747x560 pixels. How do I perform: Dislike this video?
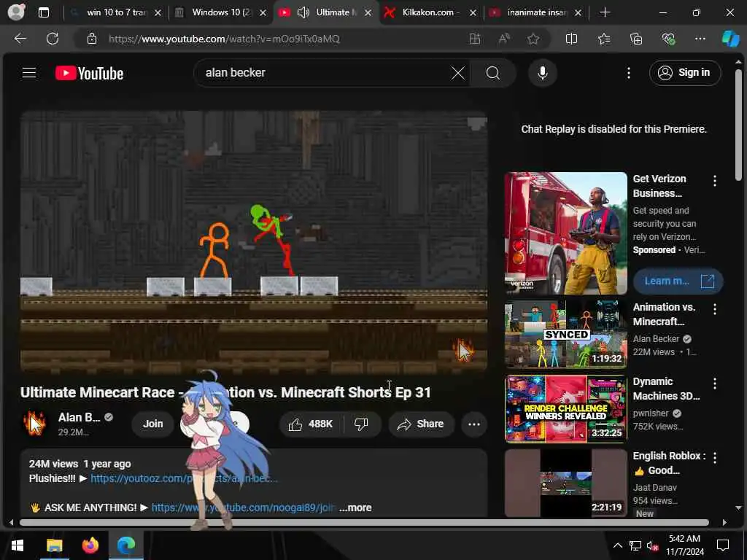(x=362, y=424)
